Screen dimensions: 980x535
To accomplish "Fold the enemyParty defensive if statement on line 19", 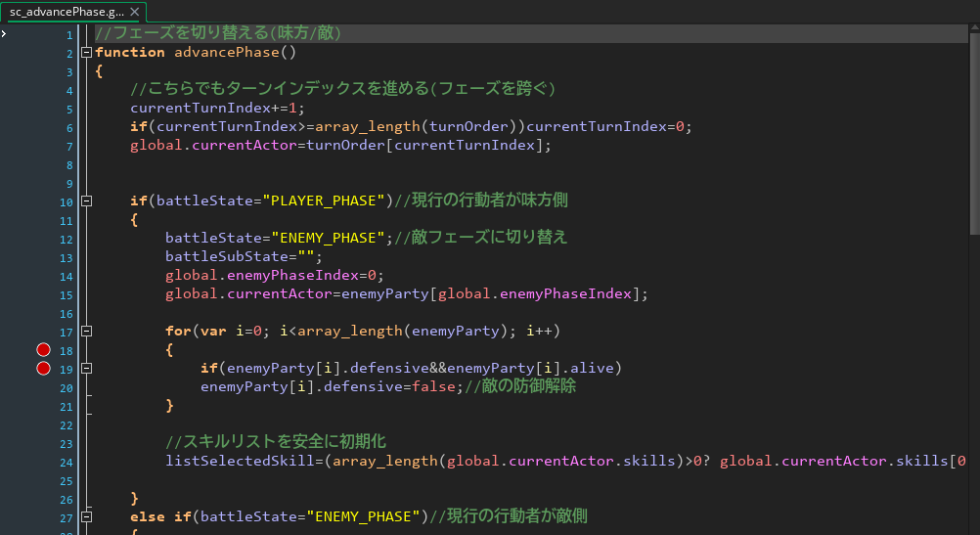I will 87,369.
